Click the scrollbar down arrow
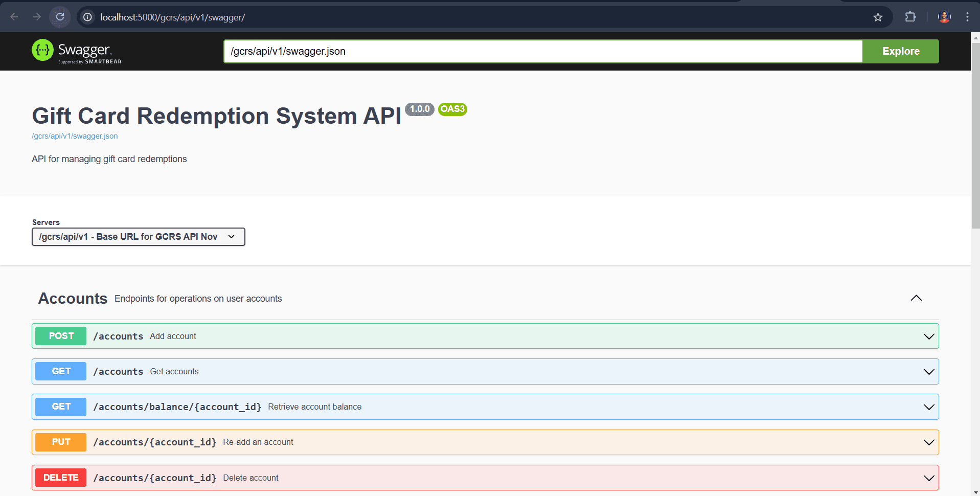The image size is (980, 496). [x=975, y=492]
